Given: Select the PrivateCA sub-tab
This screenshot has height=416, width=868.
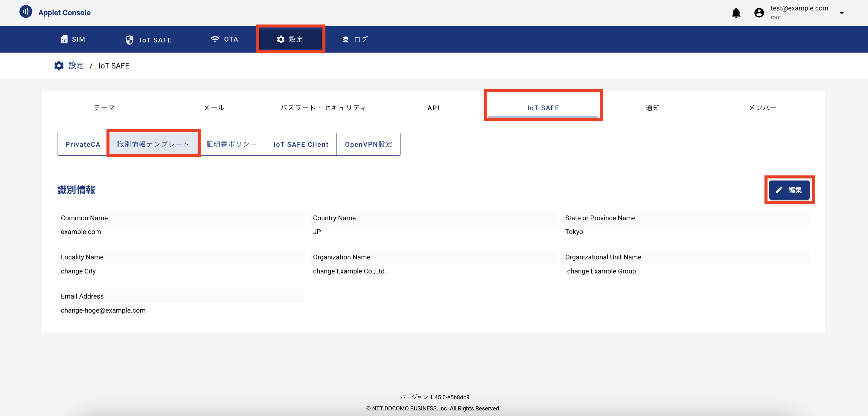Looking at the screenshot, I should (x=83, y=144).
